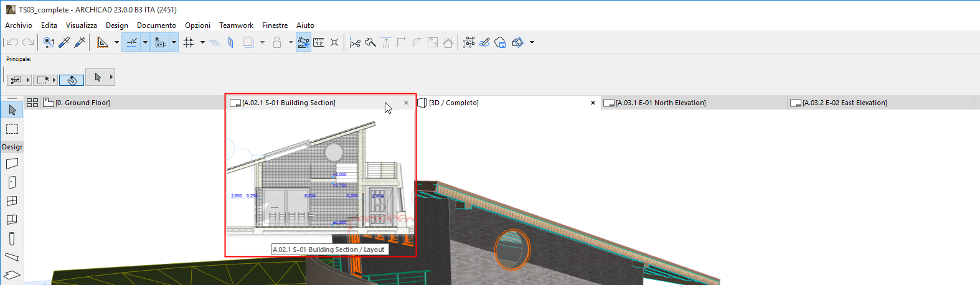The width and height of the screenshot is (980, 285).
Task: Select the Column tool in toolbox
Action: pyautogui.click(x=12, y=238)
